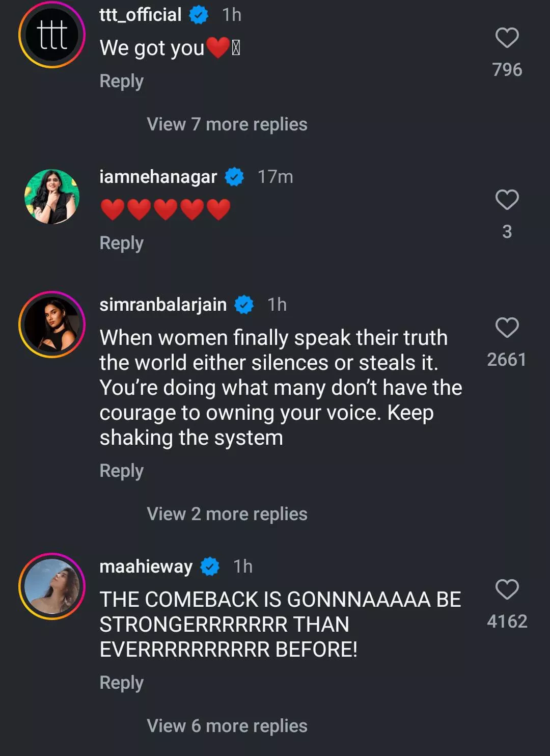Screen dimensions: 550x756
Task: Reply to maahieway's comment
Action: coord(121,683)
